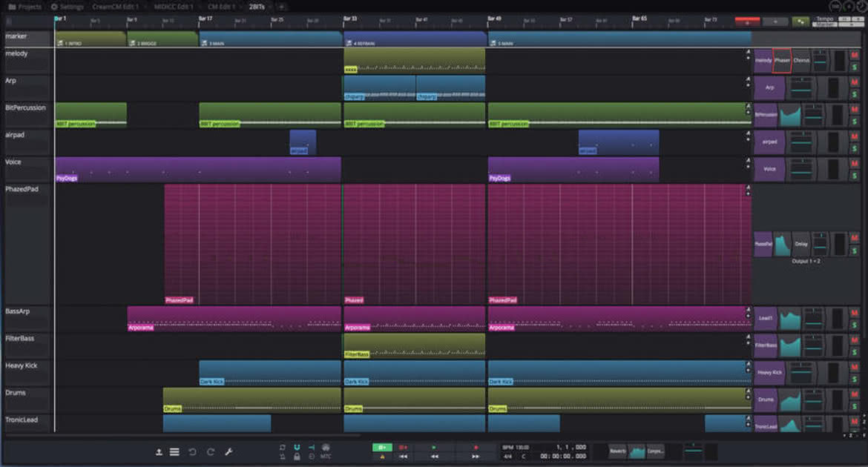Open the Voice instrument plugin
868x467 pixels.
769,169
